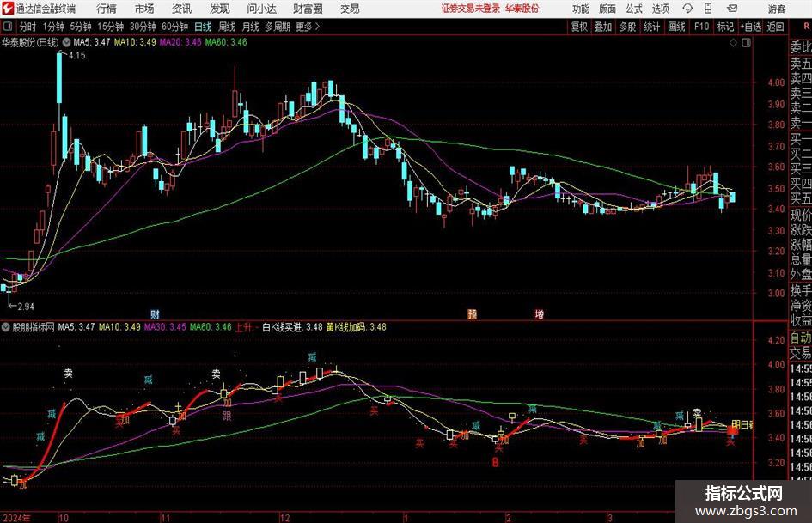The image size is (812, 523).
Task: Open the 行情 menu
Action: 107,9
